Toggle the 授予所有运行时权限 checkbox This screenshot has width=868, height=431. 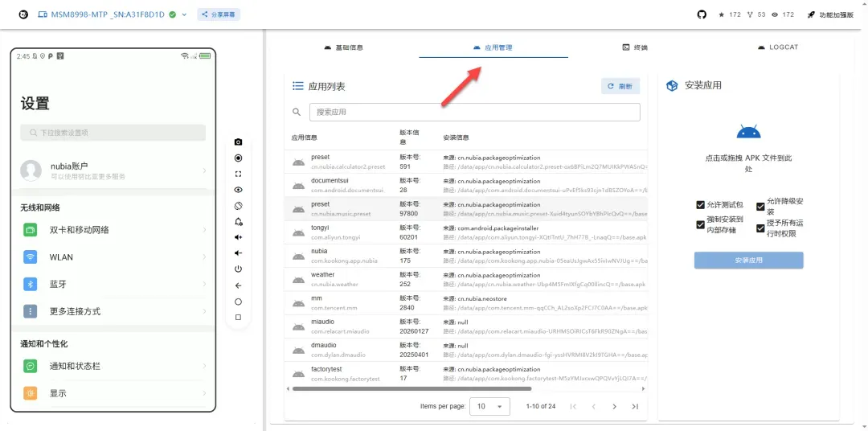pyautogui.click(x=760, y=228)
